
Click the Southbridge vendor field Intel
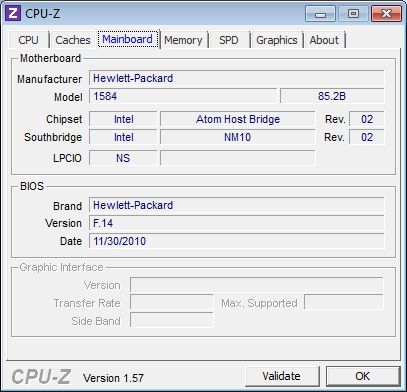[123, 137]
